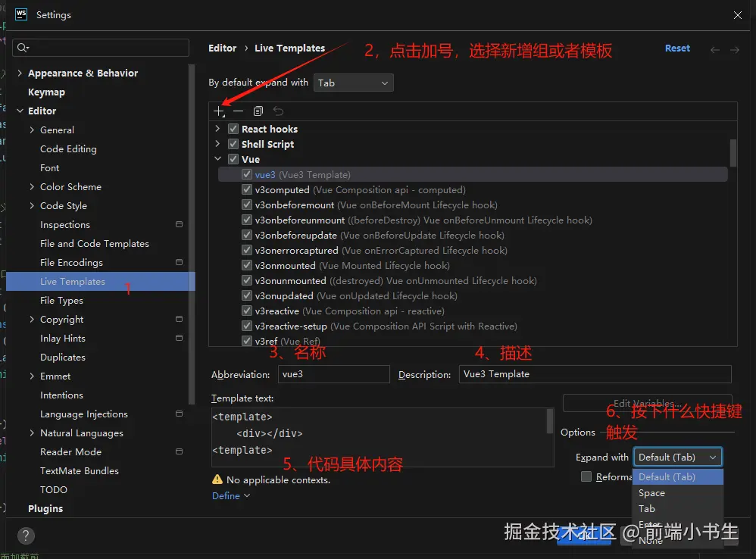Image resolution: width=756 pixels, height=559 pixels.
Task: Enable the Reformat option checkbox
Action: click(x=586, y=476)
